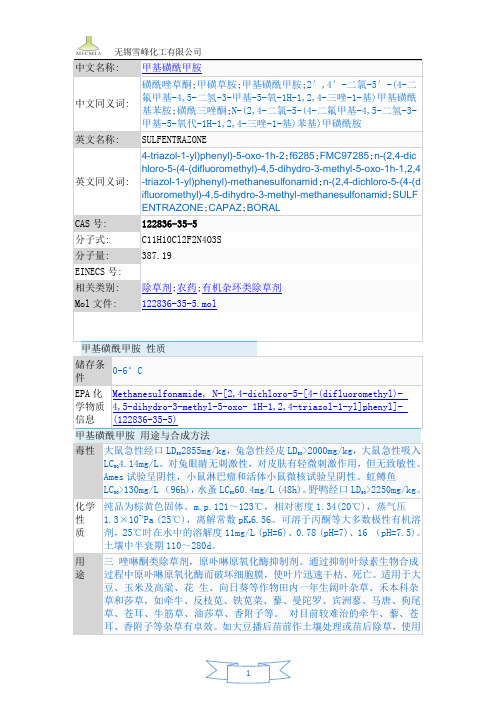Click the company flask logo icon

(x=89, y=46)
